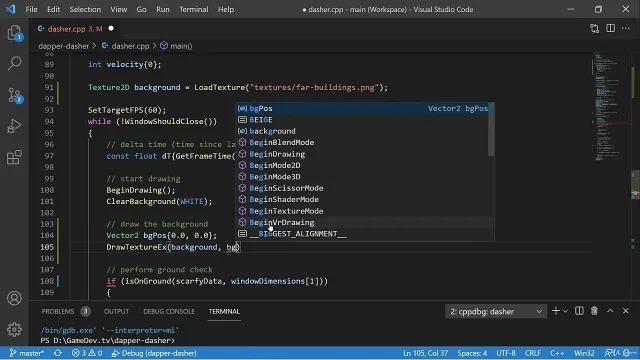Open the Run menu

[162, 9]
